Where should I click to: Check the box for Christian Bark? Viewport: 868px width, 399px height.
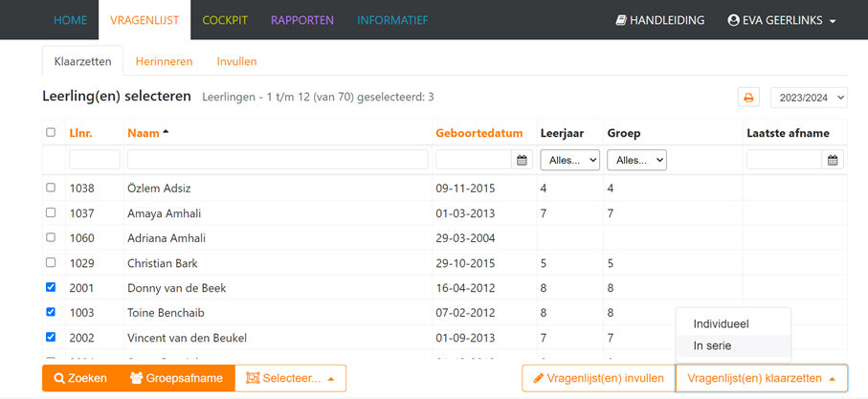coord(51,262)
